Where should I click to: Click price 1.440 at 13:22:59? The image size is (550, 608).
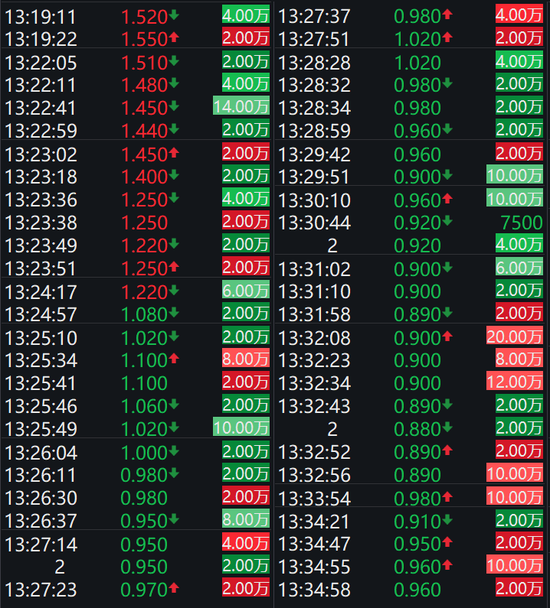coord(144,131)
